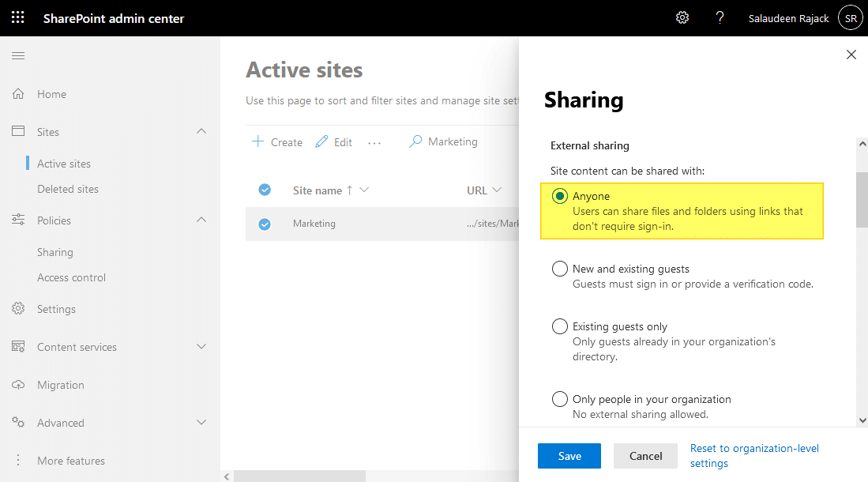Open the URL column sort dropdown

click(x=496, y=190)
